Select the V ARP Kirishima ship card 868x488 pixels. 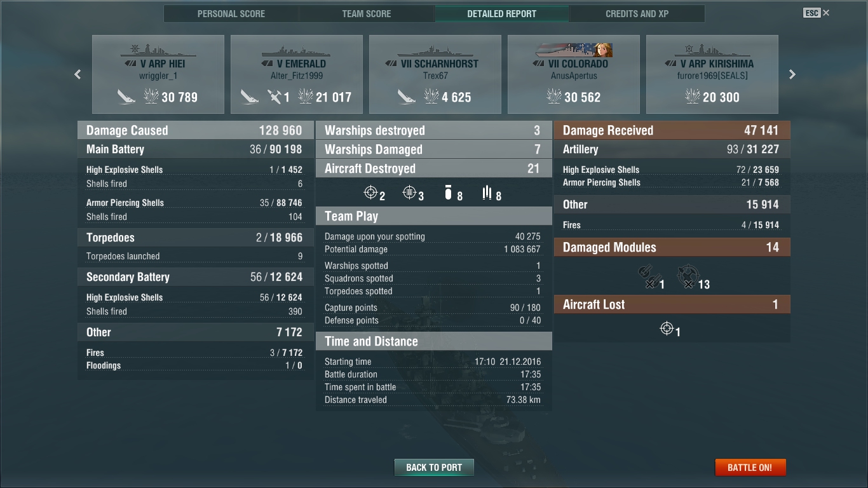tap(712, 74)
